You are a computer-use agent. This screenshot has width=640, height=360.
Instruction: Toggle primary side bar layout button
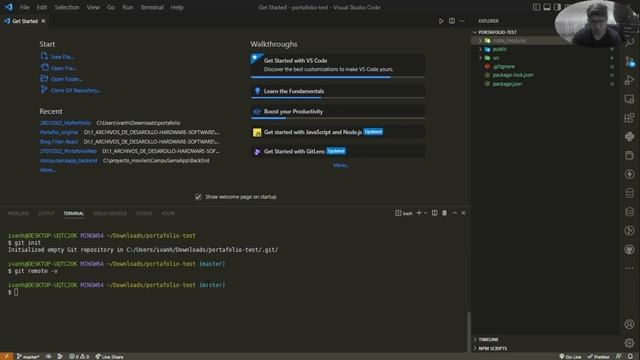pyautogui.click(x=536, y=7)
